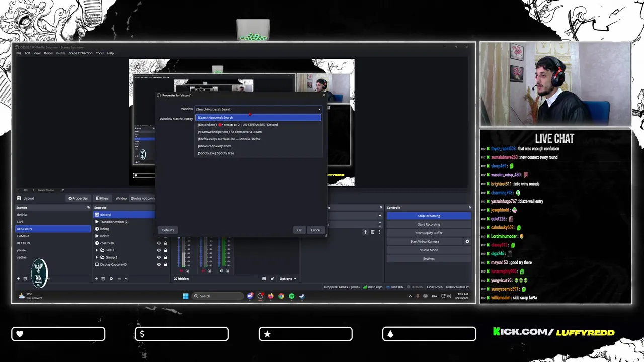Select the kicksq browser source
Viewport: 644px width, 362px height.
124,229
